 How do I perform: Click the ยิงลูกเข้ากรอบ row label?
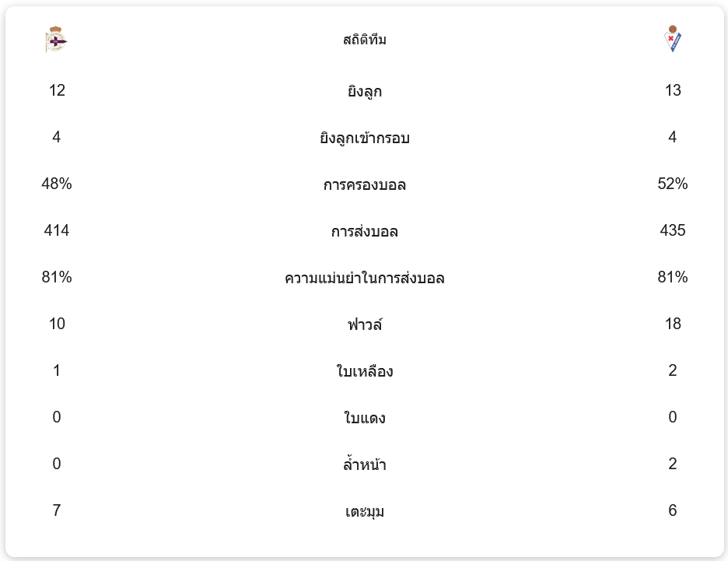pyautogui.click(x=365, y=138)
